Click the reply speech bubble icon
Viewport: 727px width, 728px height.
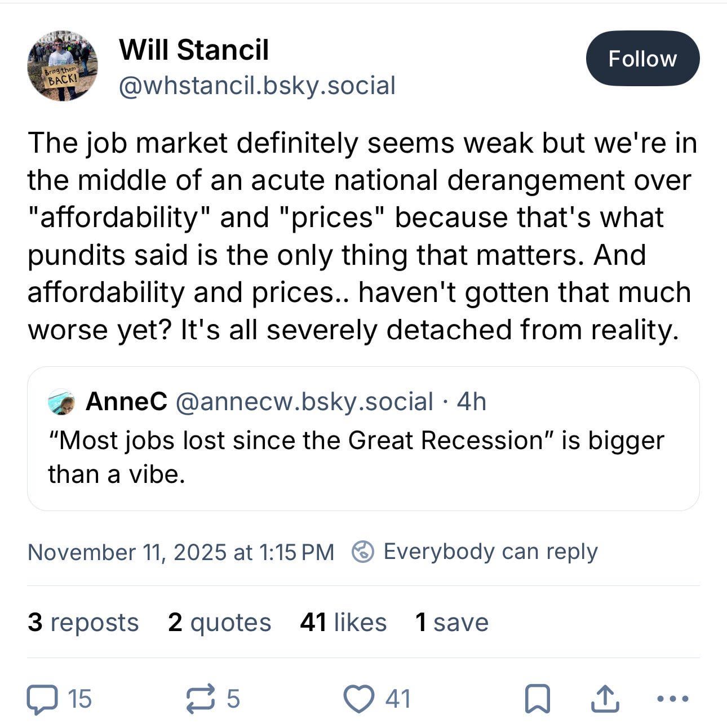click(43, 699)
